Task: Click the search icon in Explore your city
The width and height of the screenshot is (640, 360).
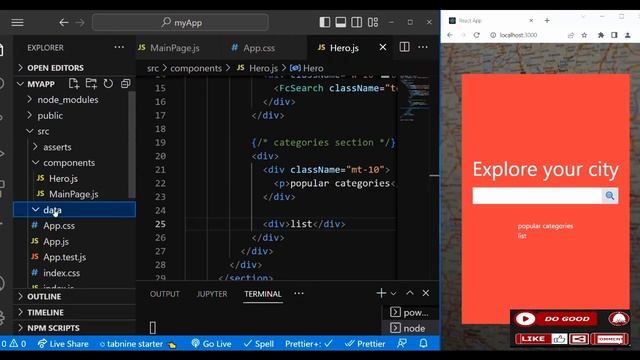Action: tap(610, 196)
